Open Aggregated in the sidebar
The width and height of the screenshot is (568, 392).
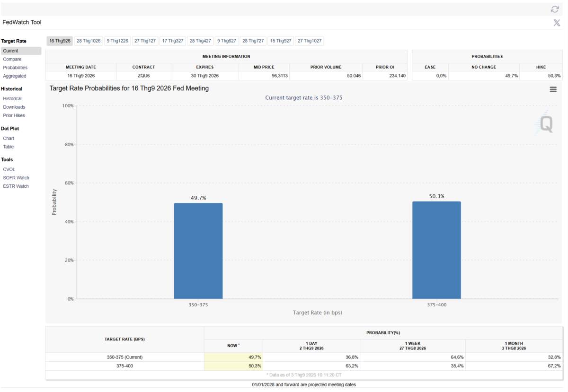pos(15,76)
